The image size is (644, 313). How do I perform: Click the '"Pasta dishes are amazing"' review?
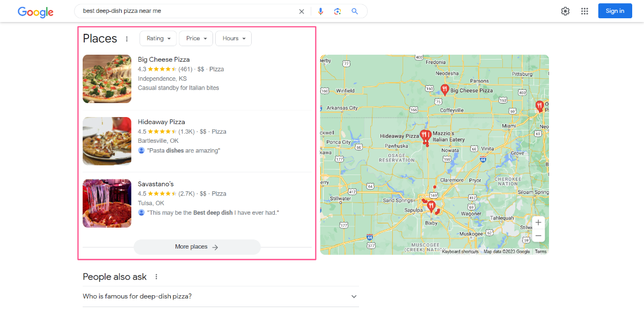pyautogui.click(x=184, y=151)
